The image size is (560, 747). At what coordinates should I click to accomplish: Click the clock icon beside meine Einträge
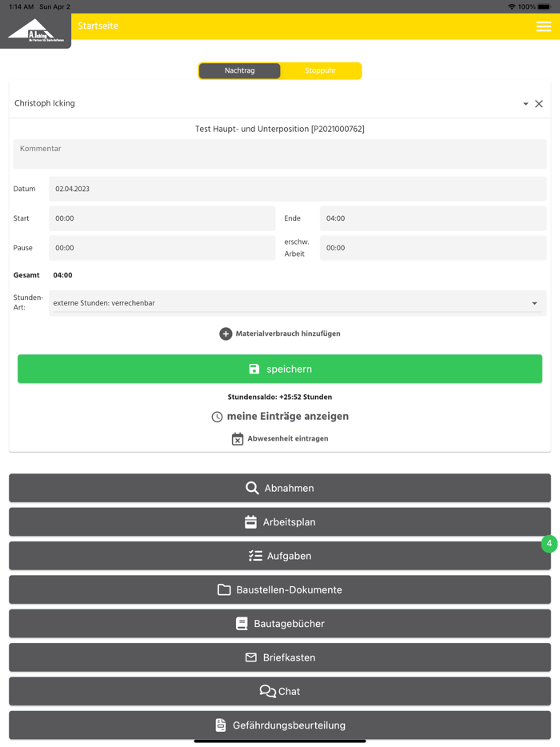[217, 417]
